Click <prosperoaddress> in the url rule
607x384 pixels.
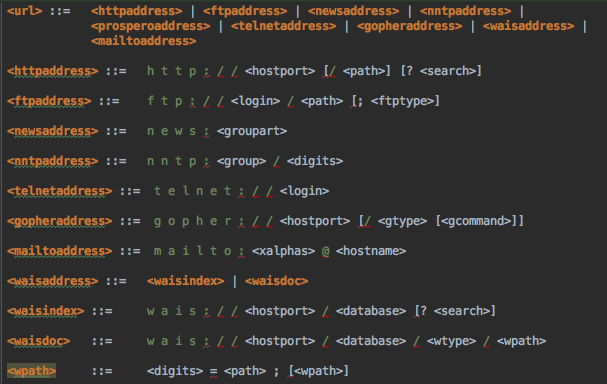coord(151,26)
